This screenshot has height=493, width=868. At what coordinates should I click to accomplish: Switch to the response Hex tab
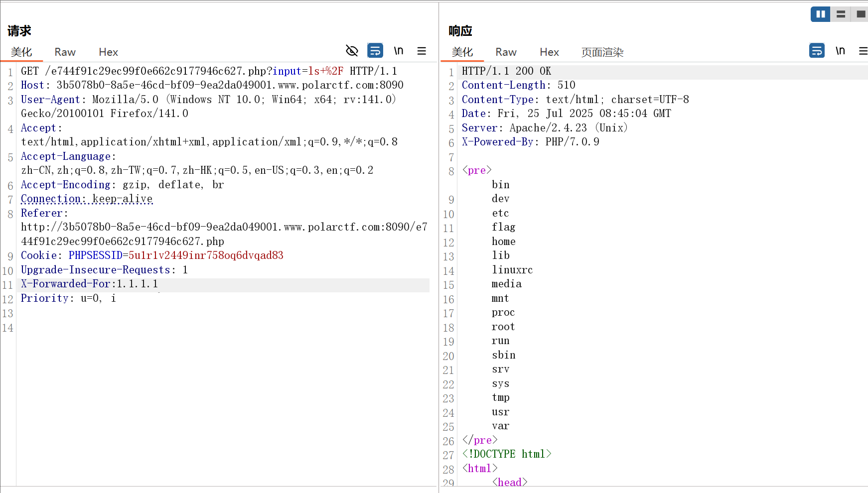click(549, 52)
